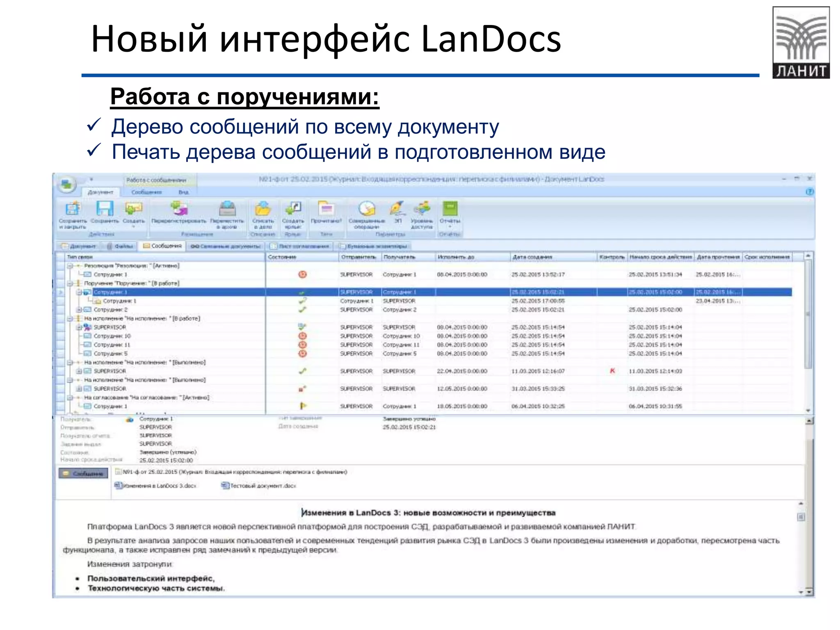Click the row selector arrow of selected row
This screenshot has width=840, height=630.
tap(60, 292)
